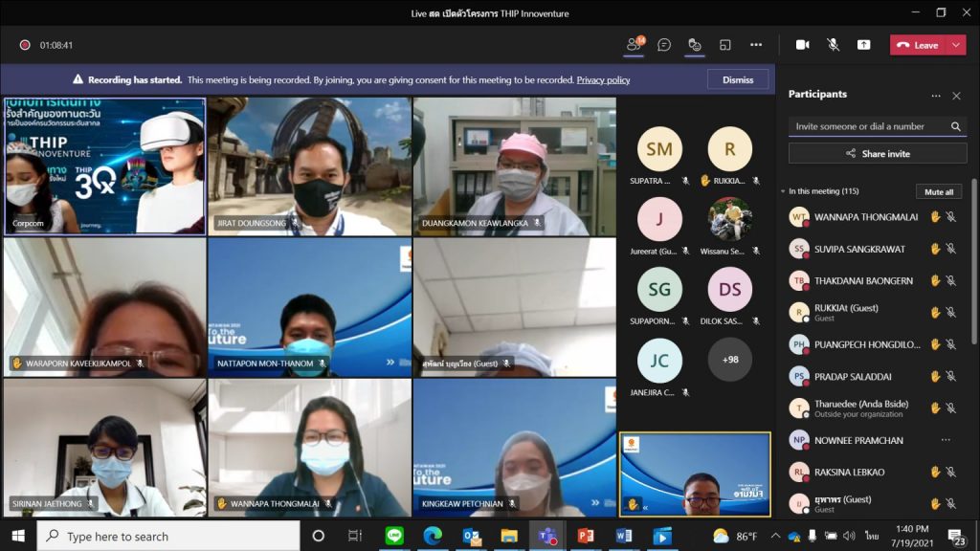Open more options for NOWNEE PRAMCHAN

946,440
